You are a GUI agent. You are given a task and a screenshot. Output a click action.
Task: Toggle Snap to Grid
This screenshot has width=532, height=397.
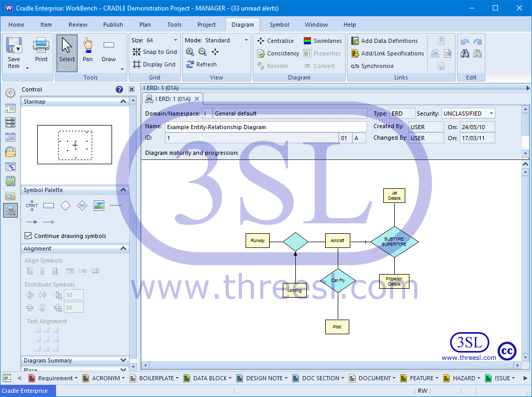coord(154,52)
